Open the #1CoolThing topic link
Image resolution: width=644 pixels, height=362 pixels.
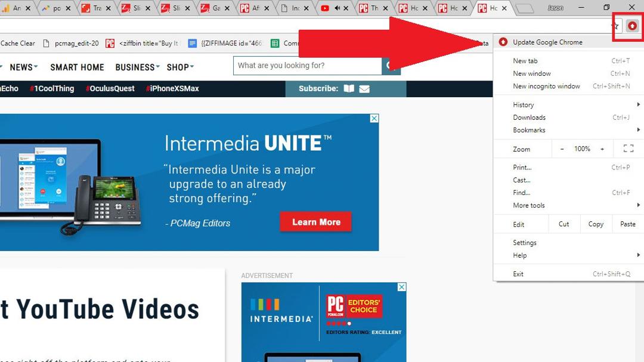click(52, 88)
